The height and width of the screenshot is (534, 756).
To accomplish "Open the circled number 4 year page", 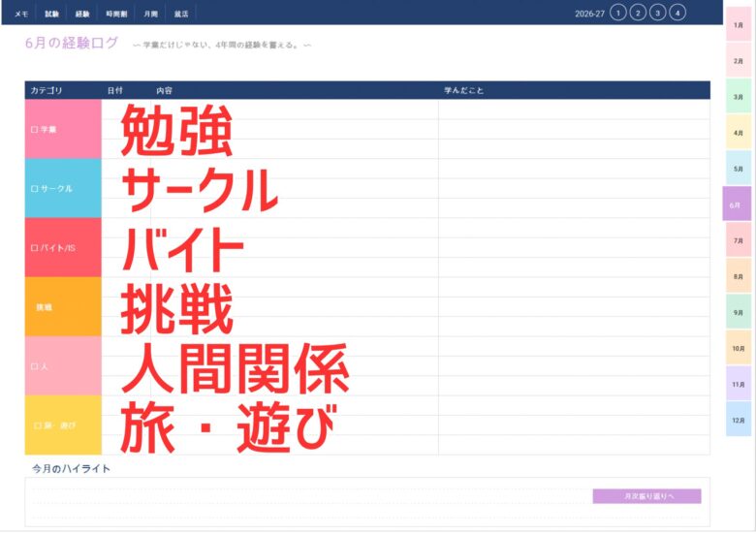I will pos(677,13).
